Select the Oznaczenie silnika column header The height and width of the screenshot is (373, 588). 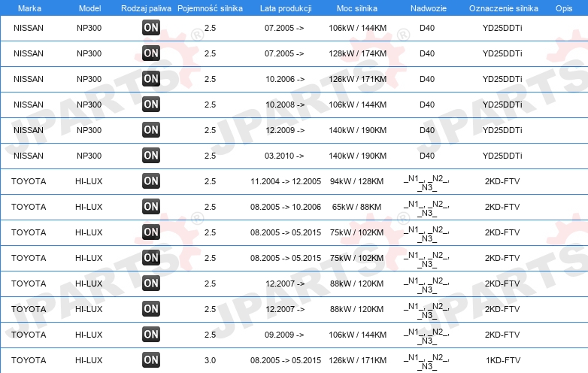[504, 8]
